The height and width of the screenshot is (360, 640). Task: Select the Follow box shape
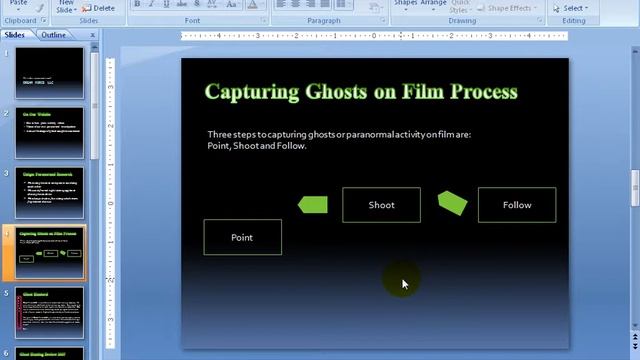click(x=517, y=205)
